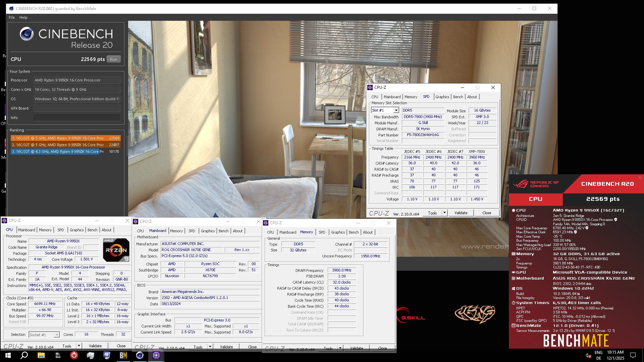The height and width of the screenshot is (362, 644).
Task: Open taskbar search magnifier
Action: pyautogui.click(x=24, y=355)
